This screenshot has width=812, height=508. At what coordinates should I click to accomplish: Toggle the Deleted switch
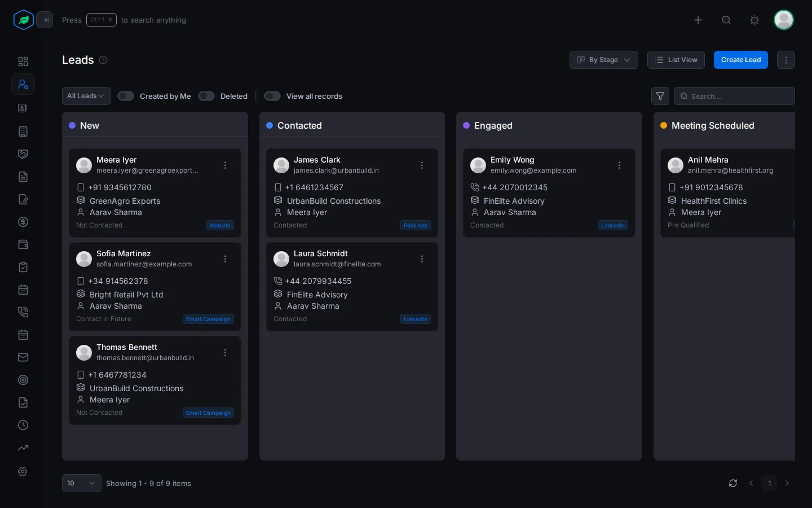pyautogui.click(x=206, y=96)
